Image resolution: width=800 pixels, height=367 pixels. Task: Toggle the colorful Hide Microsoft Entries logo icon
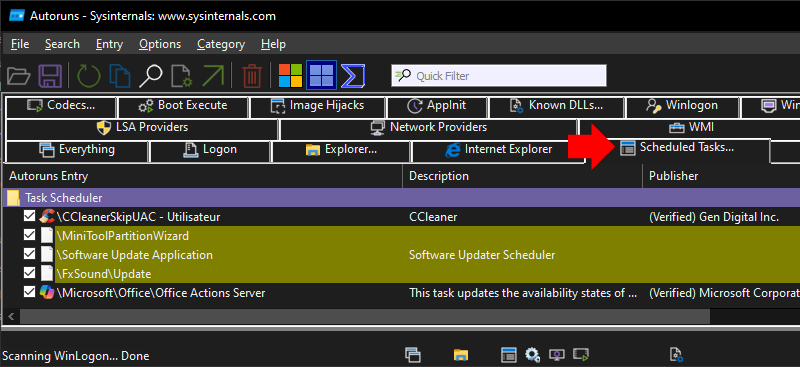[290, 76]
